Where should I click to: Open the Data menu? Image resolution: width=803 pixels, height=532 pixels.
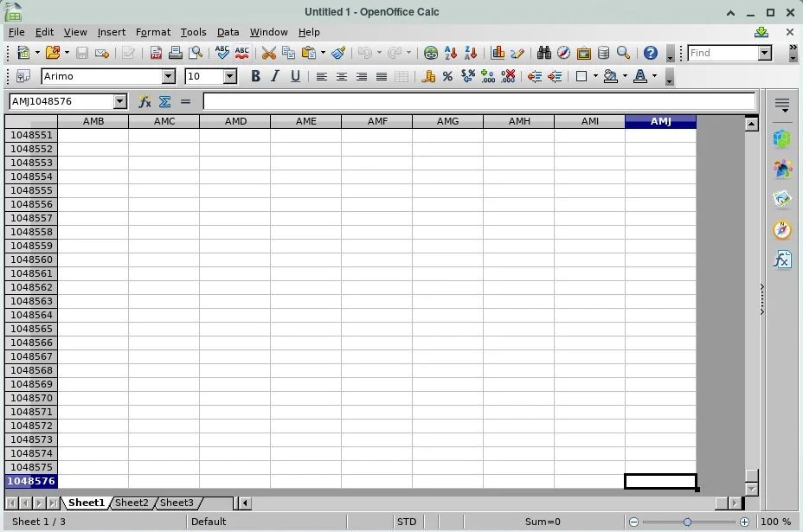[228, 32]
